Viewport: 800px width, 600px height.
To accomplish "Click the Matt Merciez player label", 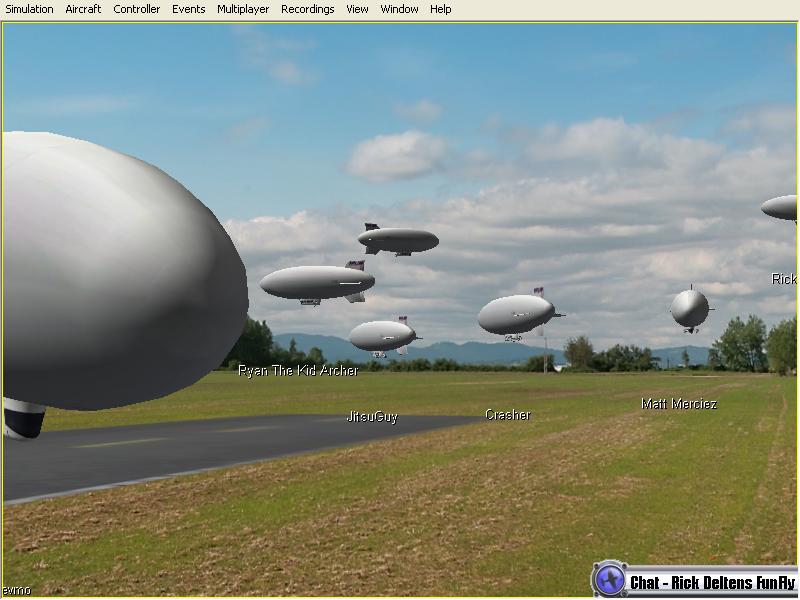I will (678, 404).
